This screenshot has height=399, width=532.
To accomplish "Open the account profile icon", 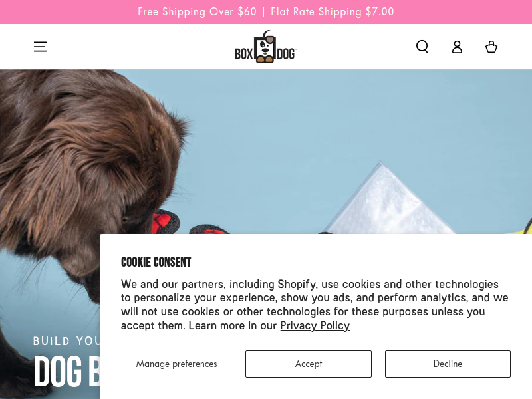I will (x=457, y=47).
